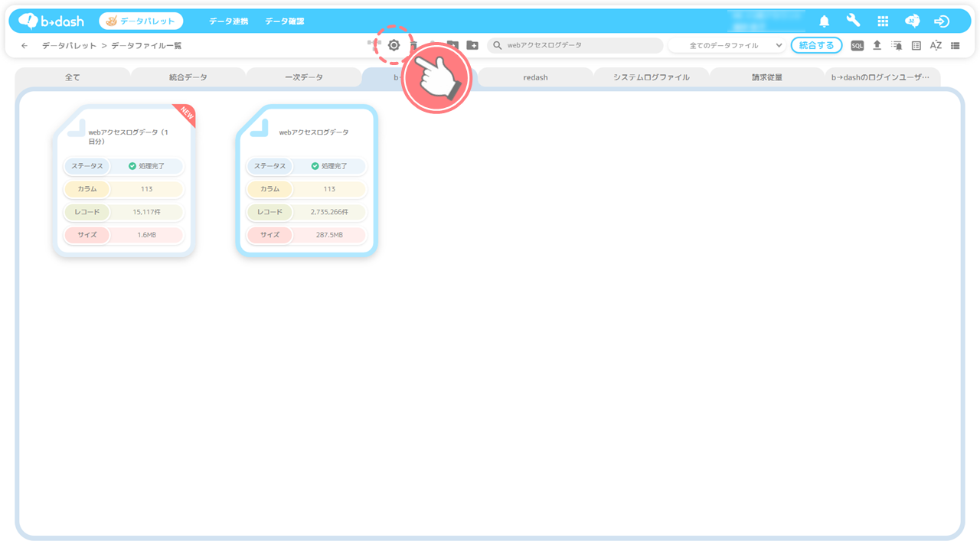
Task: Click the 113 column count on the 15,117件 card
Action: 146,189
